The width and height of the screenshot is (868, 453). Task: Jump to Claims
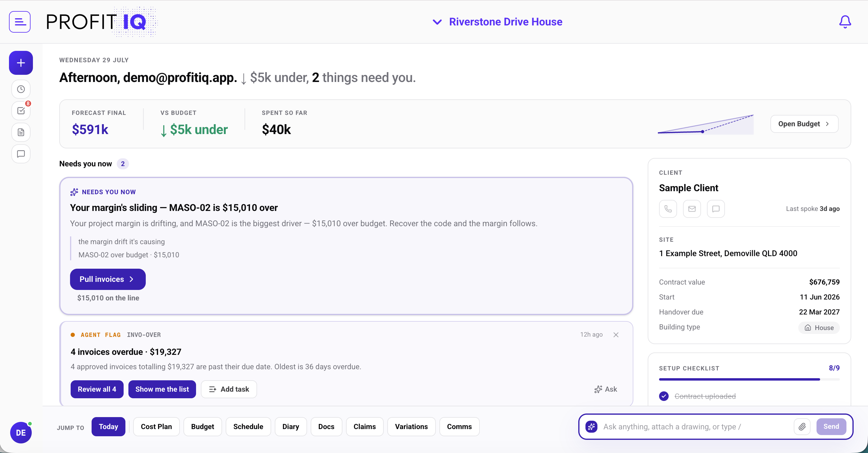(365, 427)
